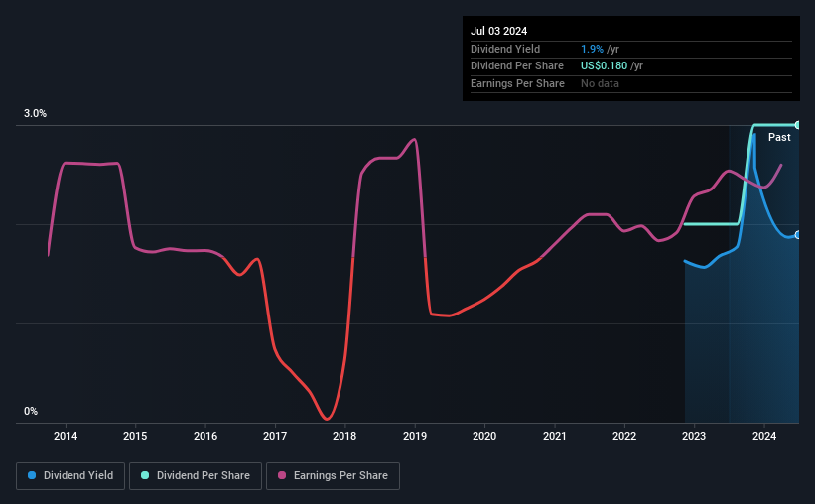Toggle the Dividend Per Share legend button
This screenshot has height=504, width=815.
point(196,476)
